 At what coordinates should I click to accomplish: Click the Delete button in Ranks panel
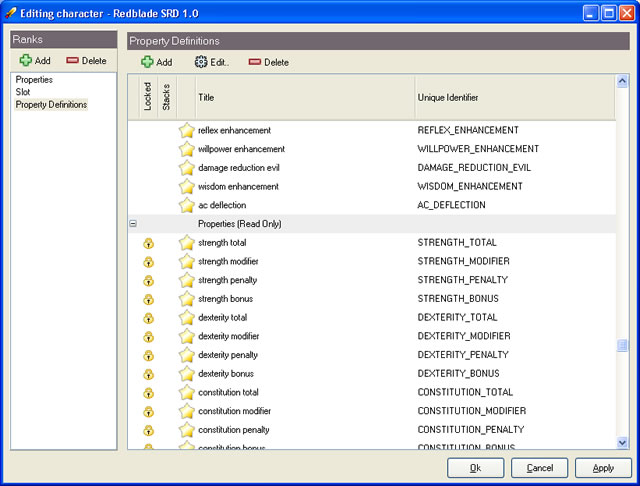(86, 60)
